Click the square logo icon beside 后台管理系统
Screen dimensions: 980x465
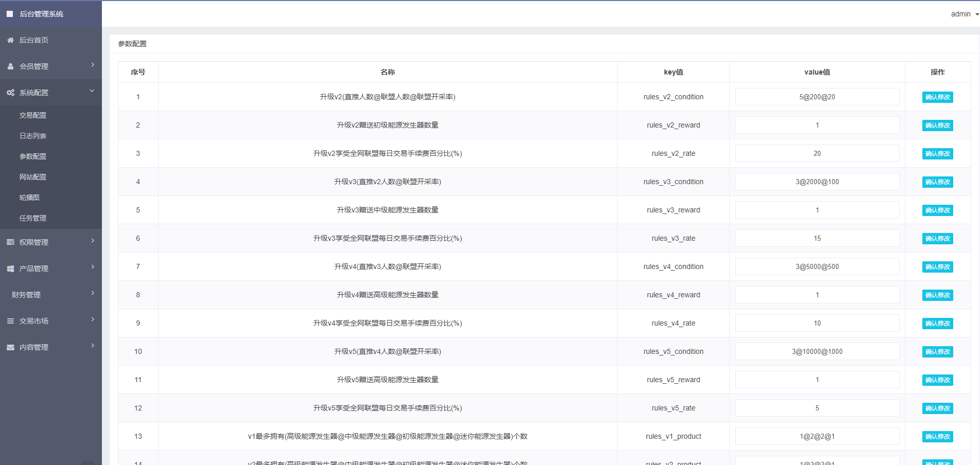[x=10, y=14]
